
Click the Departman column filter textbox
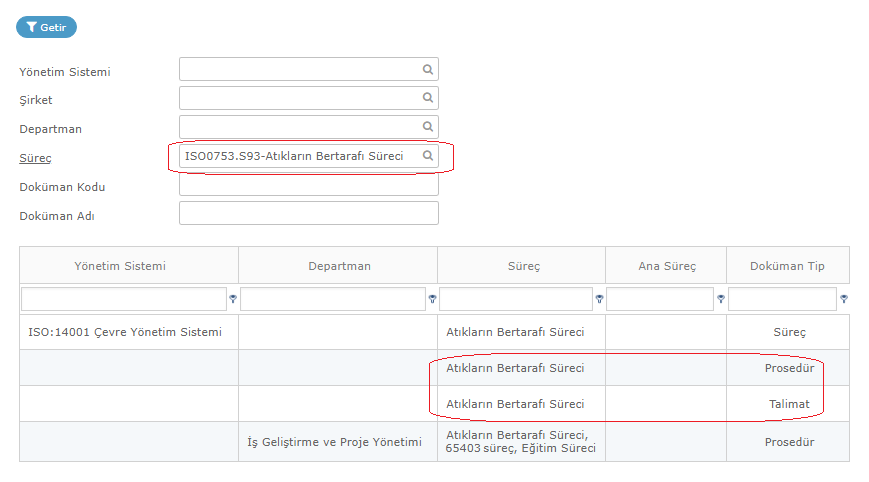click(x=333, y=299)
